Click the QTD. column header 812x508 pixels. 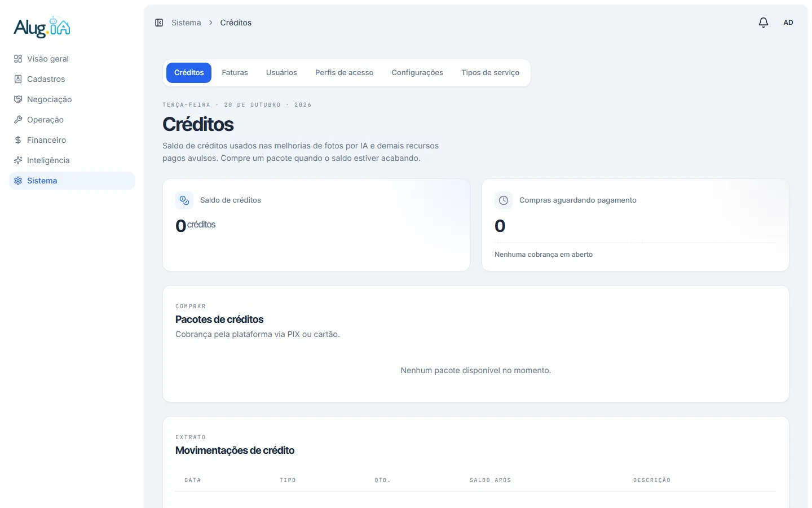point(383,480)
